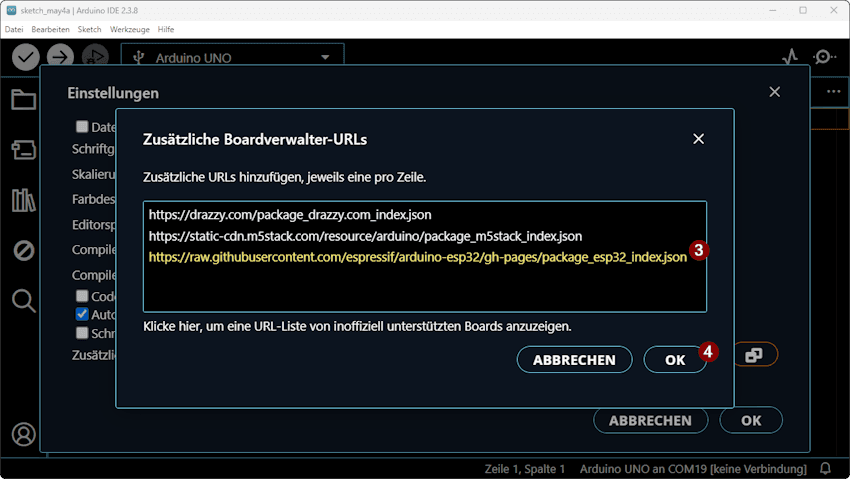
Task: Toggle the Date checkbox in Einstellungen
Action: click(x=82, y=127)
